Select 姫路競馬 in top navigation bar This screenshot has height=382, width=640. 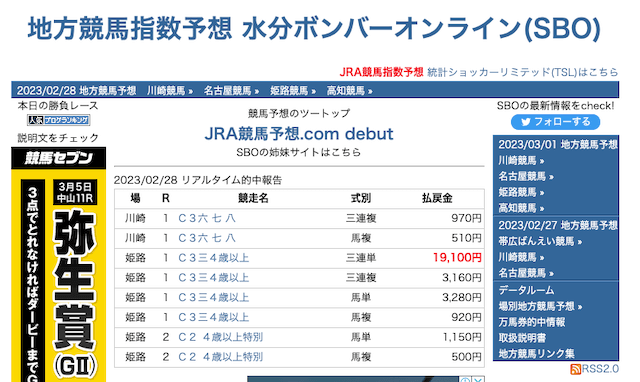pos(293,91)
